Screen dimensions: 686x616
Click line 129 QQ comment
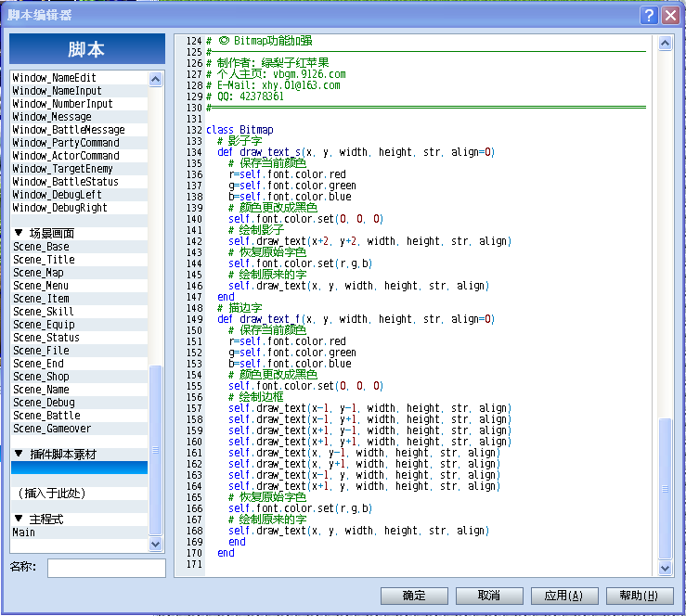click(x=245, y=96)
